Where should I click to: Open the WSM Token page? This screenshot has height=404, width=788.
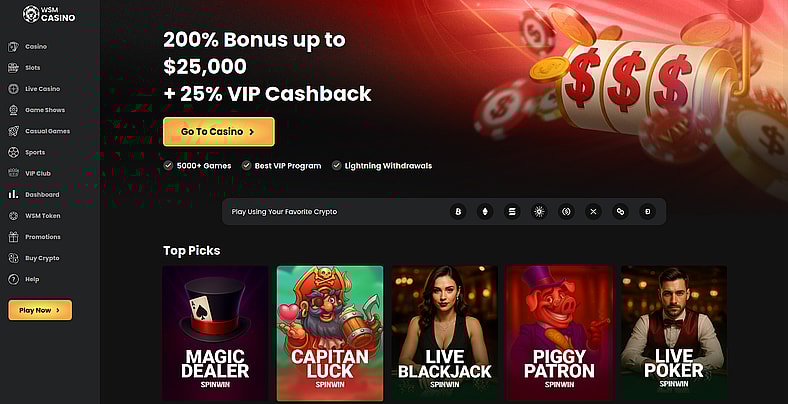pos(42,215)
